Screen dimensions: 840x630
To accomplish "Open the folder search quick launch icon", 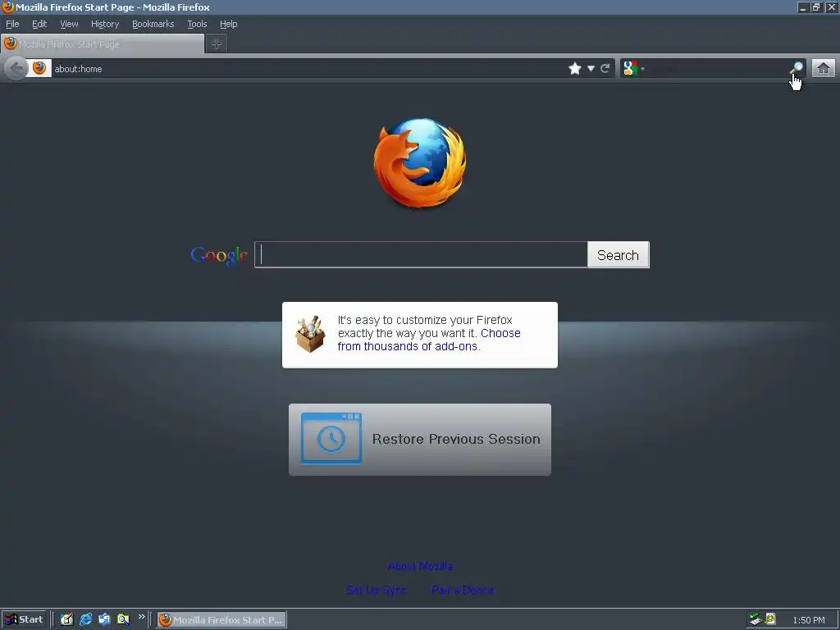I will click(x=123, y=619).
